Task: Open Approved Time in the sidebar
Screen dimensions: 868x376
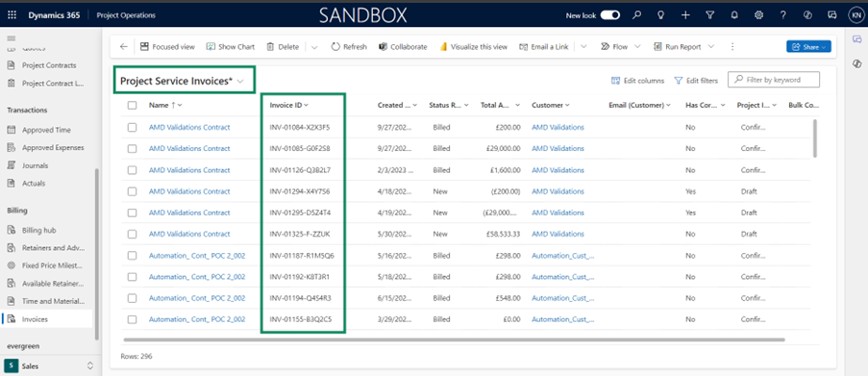Action: click(x=46, y=130)
